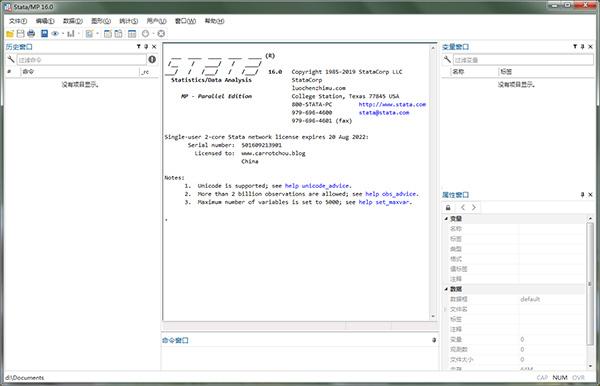Viewport: 600px width, 386px height.
Task: Toggle command window auto-hide pin
Action: tap(434, 340)
